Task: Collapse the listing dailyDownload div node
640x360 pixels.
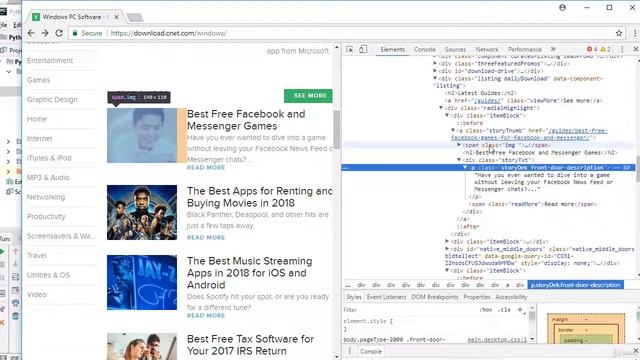Action: pyautogui.click(x=435, y=78)
